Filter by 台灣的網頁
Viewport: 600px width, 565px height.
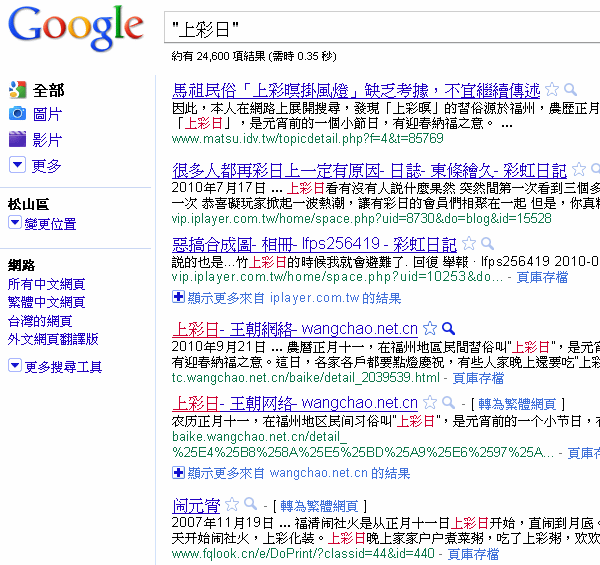[x=40, y=321]
